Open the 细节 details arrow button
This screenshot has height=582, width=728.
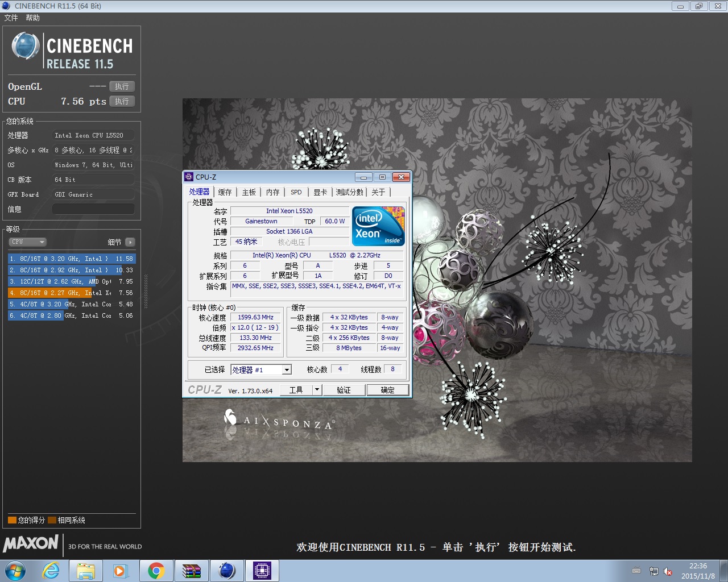click(130, 242)
